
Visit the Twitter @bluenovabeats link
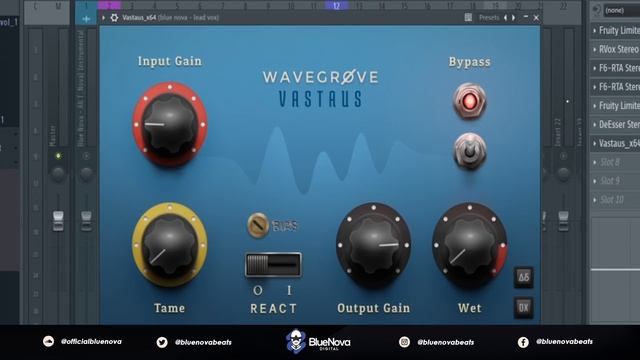pyautogui.click(x=203, y=342)
